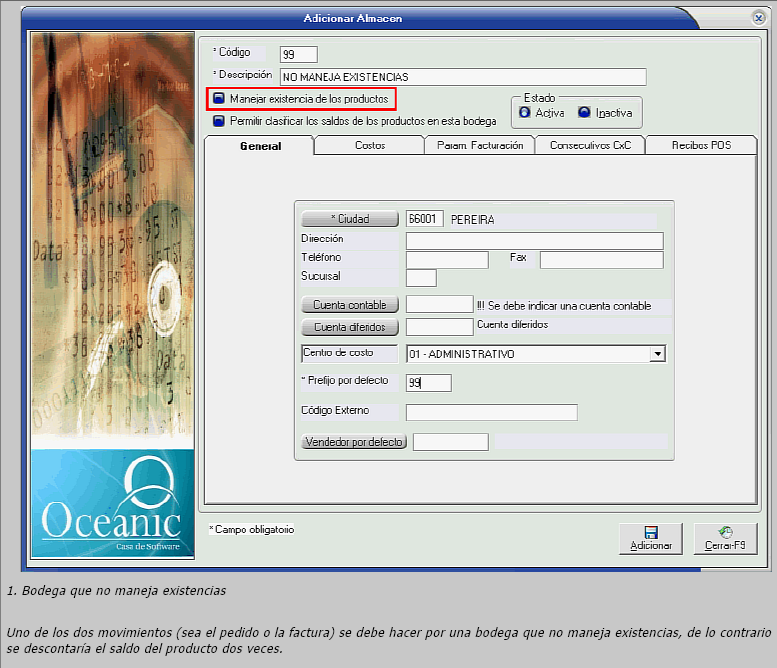Open the Param. Facturación tab
This screenshot has width=777, height=668.
click(479, 146)
